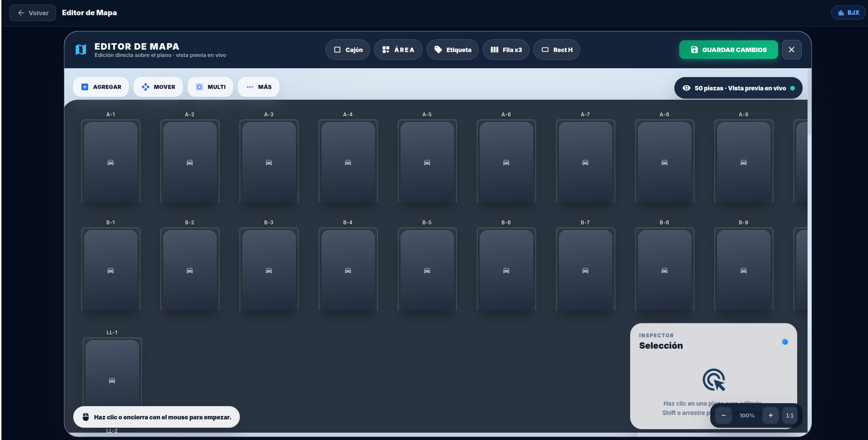Open the BJX location badge

click(848, 13)
